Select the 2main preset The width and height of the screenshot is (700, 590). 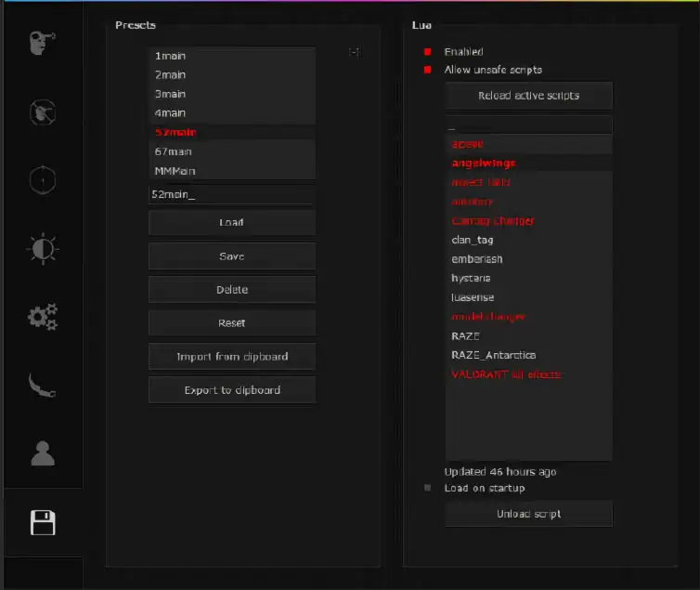pos(232,75)
